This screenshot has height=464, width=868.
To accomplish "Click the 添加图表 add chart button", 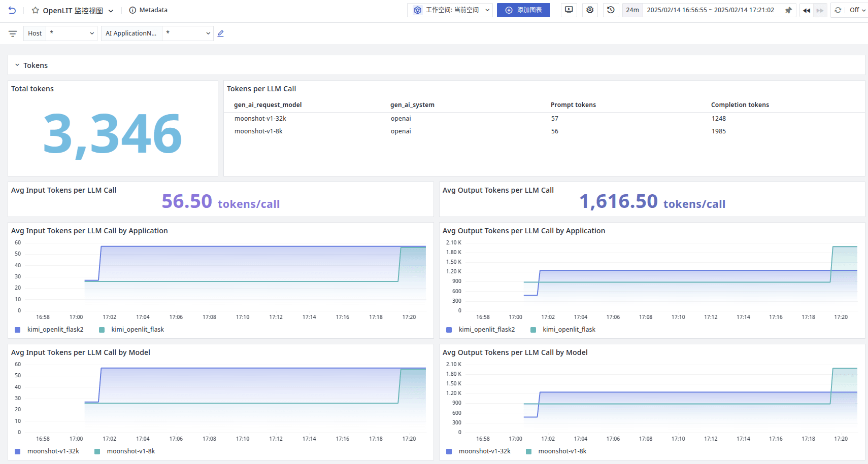I will click(523, 10).
